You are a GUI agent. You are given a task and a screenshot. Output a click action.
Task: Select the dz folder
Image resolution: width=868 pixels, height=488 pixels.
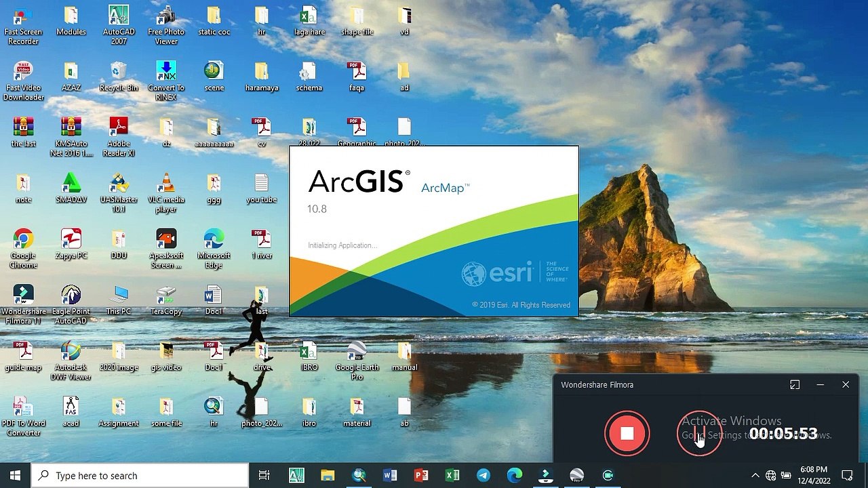pos(166,133)
